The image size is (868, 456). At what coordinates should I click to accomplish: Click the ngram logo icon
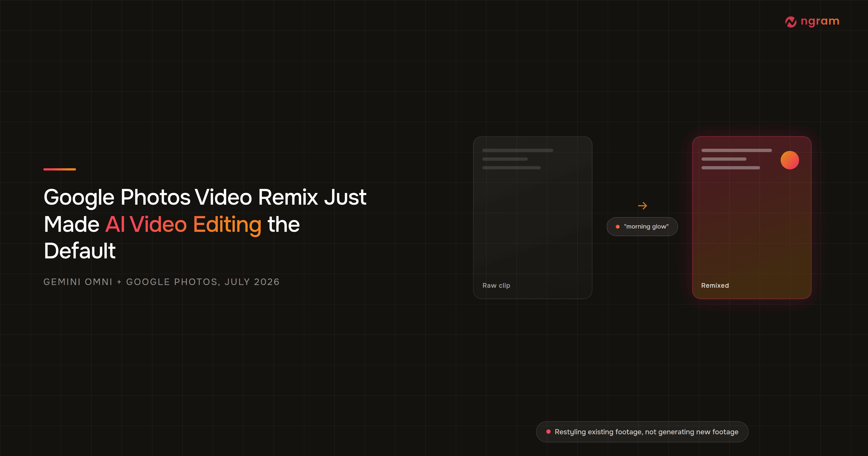coord(790,22)
